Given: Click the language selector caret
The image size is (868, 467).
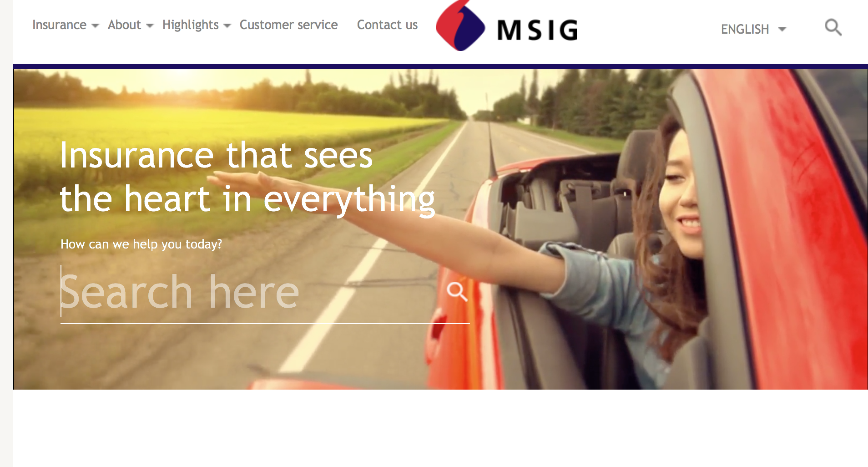Looking at the screenshot, I should click(x=782, y=30).
